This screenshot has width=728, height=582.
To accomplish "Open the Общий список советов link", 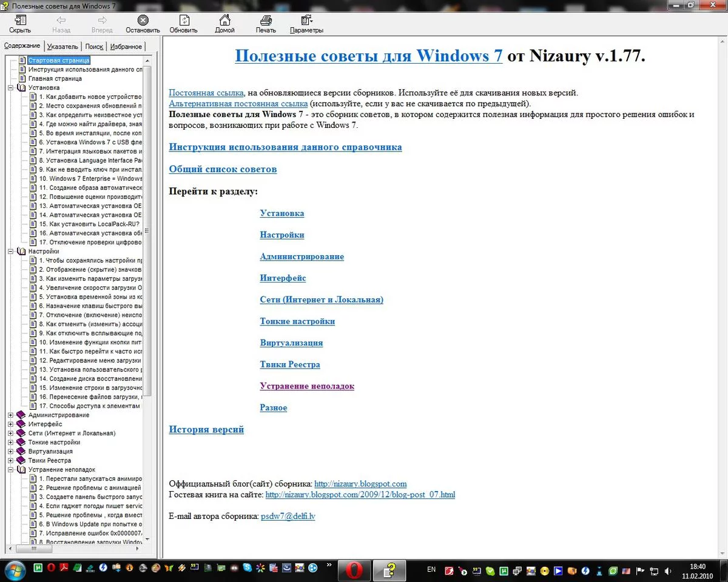I will pos(223,169).
